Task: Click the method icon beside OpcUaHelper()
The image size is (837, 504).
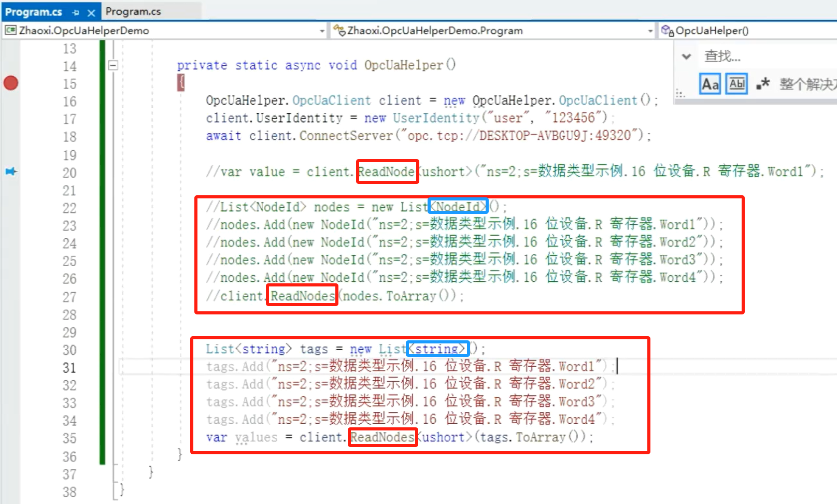Action: click(668, 31)
